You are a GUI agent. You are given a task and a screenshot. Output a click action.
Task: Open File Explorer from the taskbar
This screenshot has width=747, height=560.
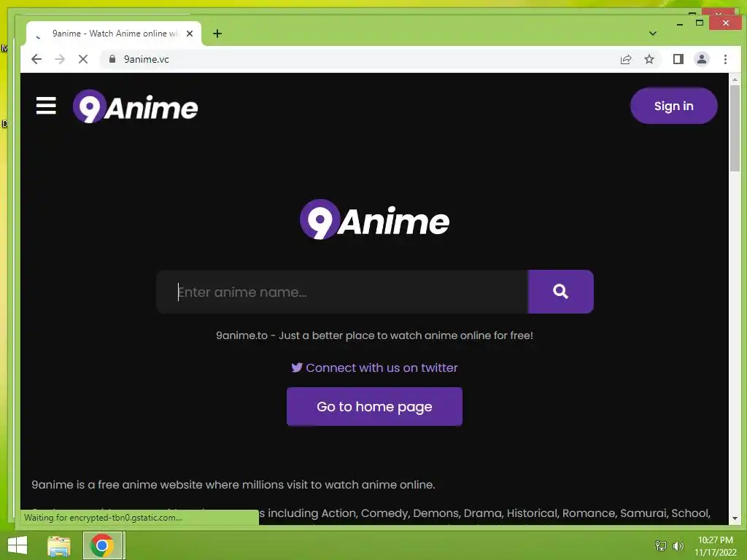point(59,545)
